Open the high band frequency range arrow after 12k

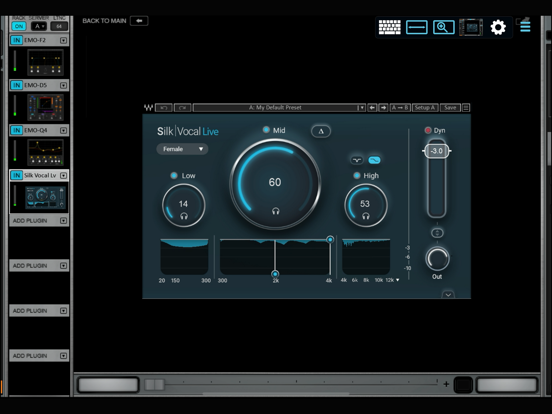(x=398, y=280)
